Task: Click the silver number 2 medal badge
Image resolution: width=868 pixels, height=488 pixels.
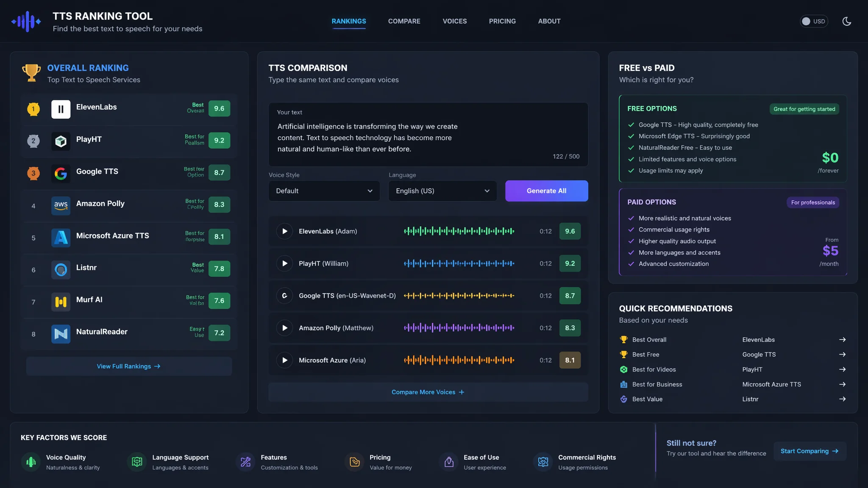Action: (33, 141)
